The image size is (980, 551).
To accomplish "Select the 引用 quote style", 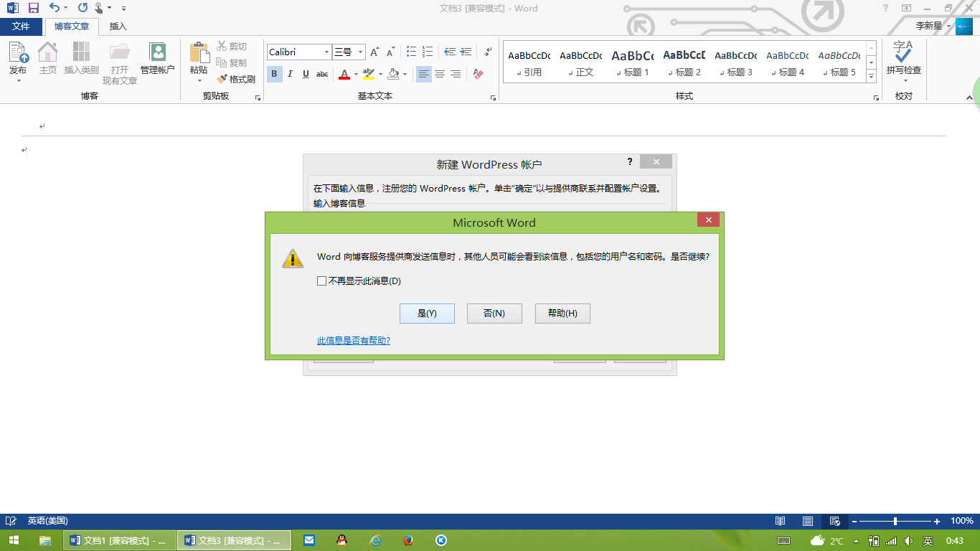I will click(x=529, y=62).
